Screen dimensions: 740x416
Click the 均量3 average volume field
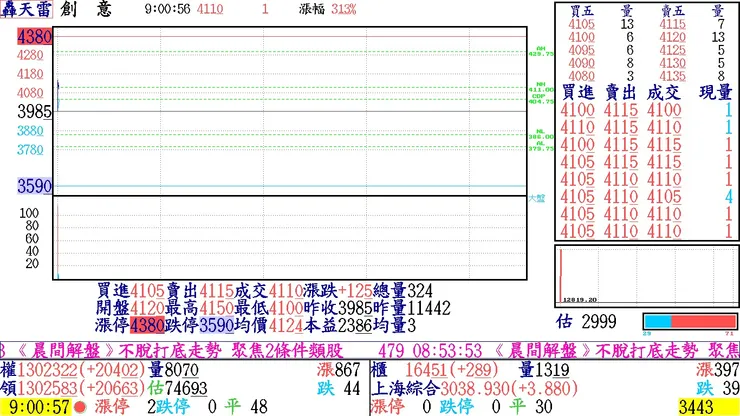[394, 325]
